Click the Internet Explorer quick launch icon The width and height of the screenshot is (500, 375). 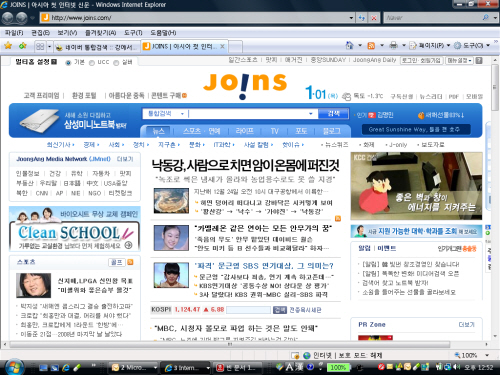[66, 367]
